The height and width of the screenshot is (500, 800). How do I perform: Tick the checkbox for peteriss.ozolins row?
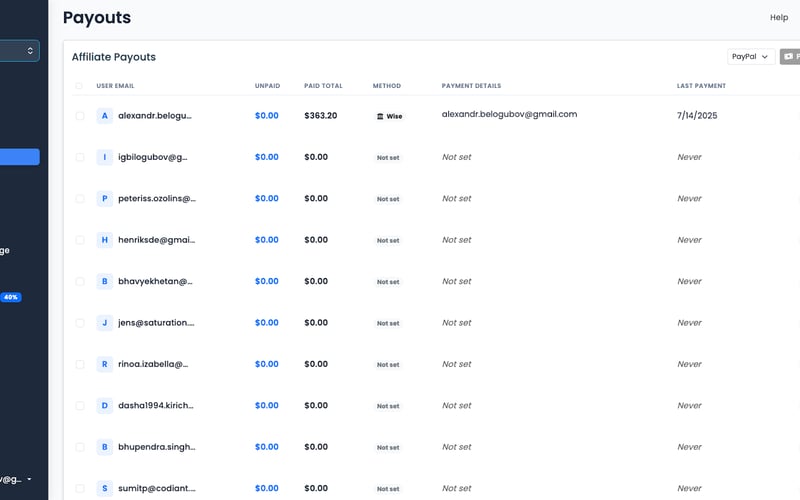pos(80,198)
